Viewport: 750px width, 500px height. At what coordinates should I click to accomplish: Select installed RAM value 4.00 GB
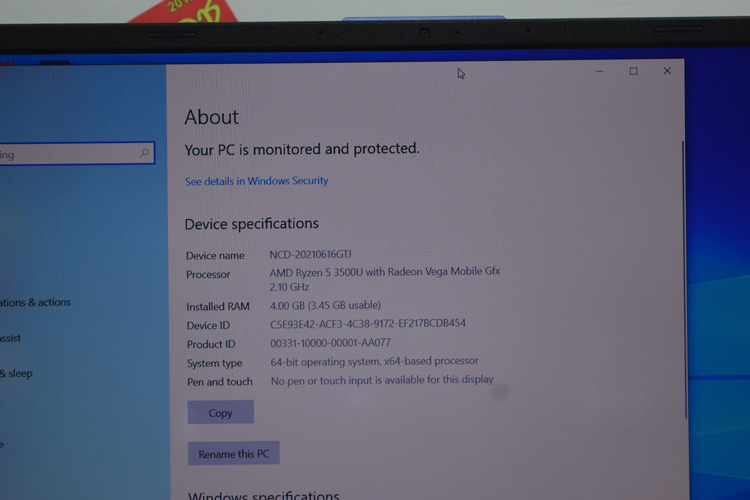pos(287,305)
